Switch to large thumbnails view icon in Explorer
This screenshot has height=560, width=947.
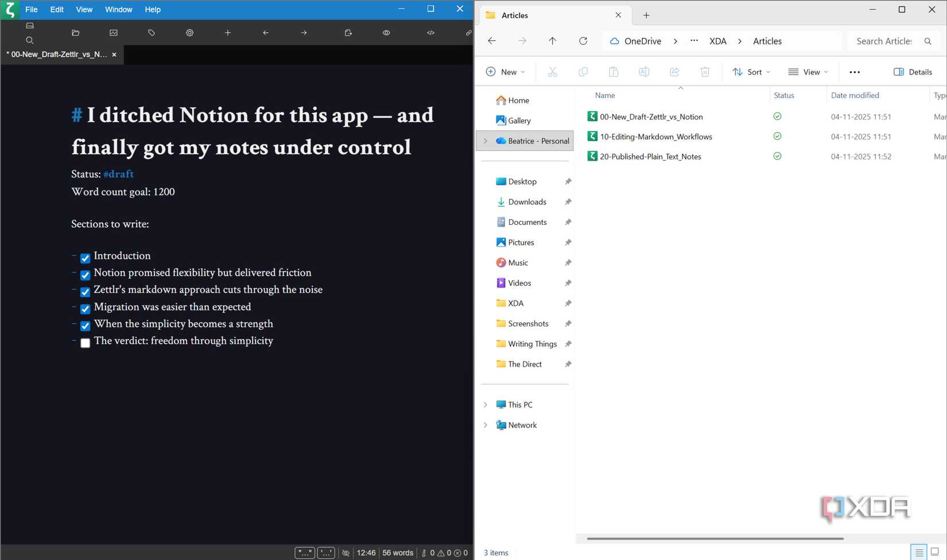pyautogui.click(x=934, y=552)
